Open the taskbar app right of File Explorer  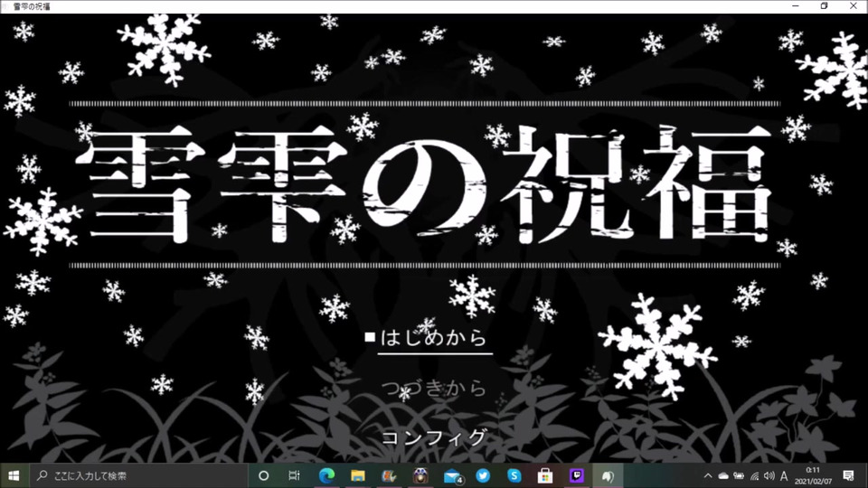[x=389, y=476]
